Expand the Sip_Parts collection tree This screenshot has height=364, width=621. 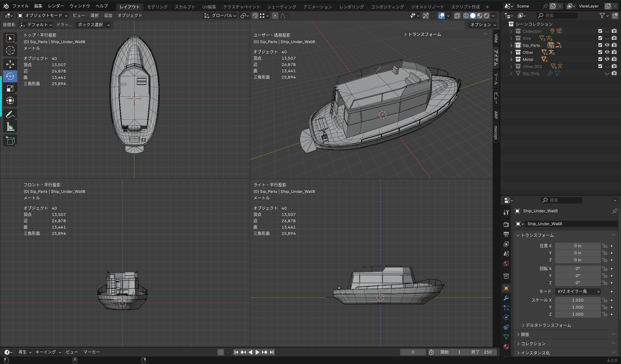(x=511, y=45)
